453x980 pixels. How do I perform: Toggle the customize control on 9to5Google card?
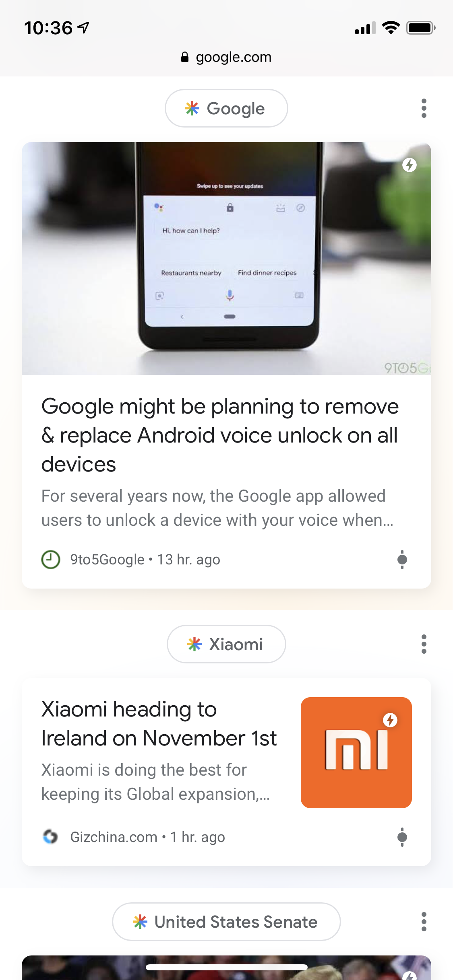pyautogui.click(x=402, y=560)
